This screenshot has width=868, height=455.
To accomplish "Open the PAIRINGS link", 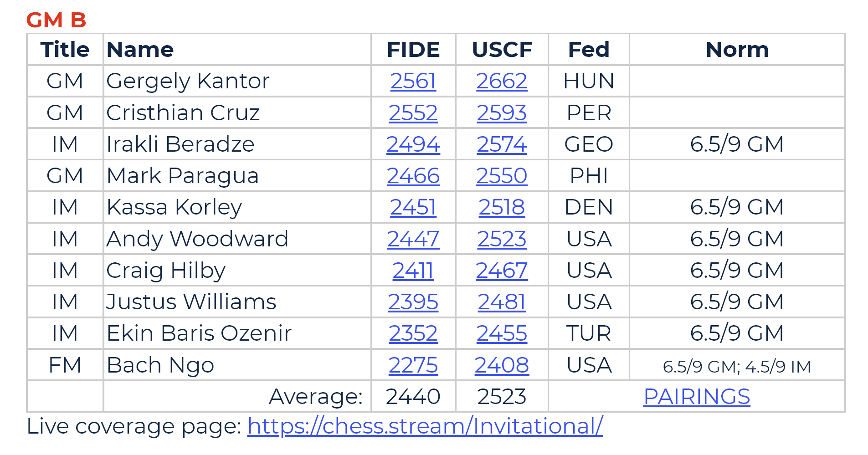I will point(697,396).
